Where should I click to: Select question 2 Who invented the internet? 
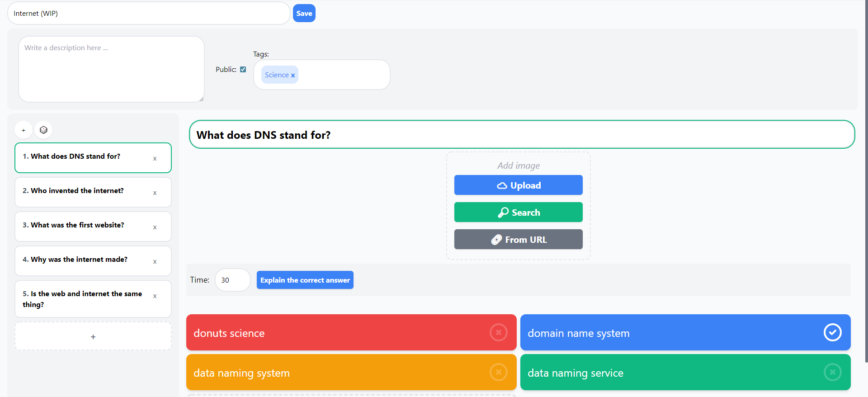93,192
